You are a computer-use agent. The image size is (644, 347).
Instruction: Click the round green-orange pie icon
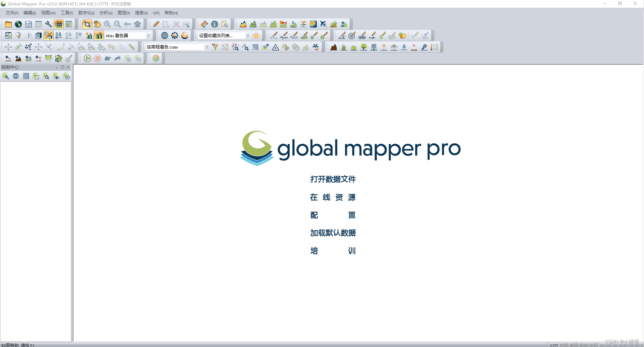(156, 59)
